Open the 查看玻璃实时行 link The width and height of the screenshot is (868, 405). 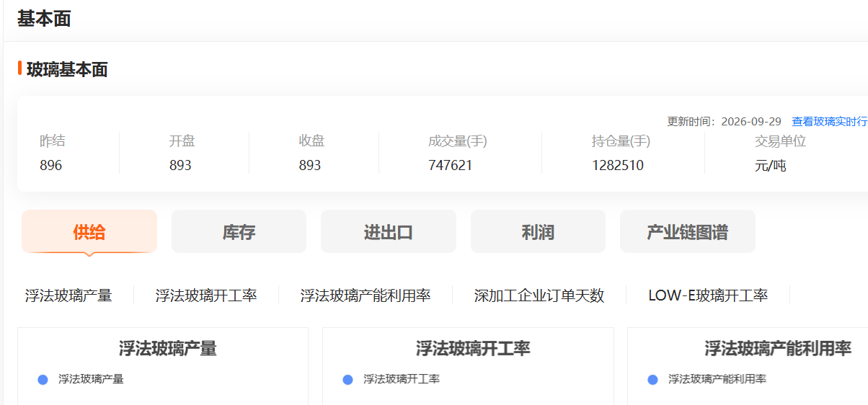pos(829,121)
